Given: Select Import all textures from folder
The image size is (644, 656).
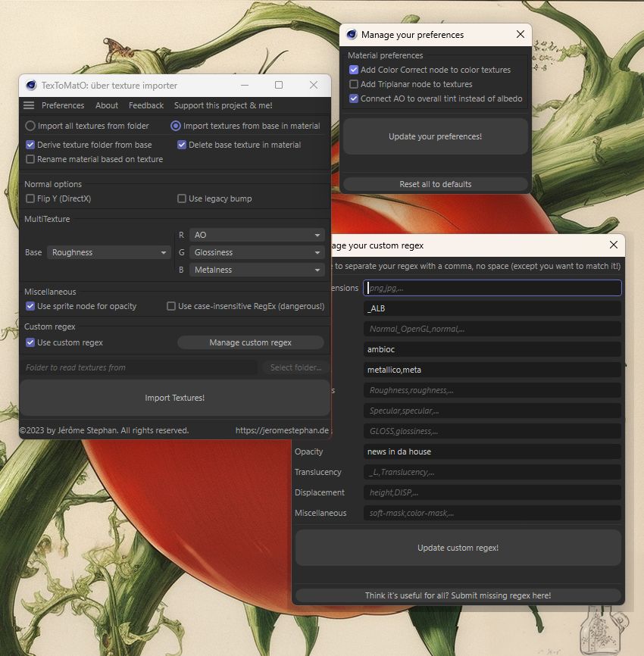Looking at the screenshot, I should [30, 126].
